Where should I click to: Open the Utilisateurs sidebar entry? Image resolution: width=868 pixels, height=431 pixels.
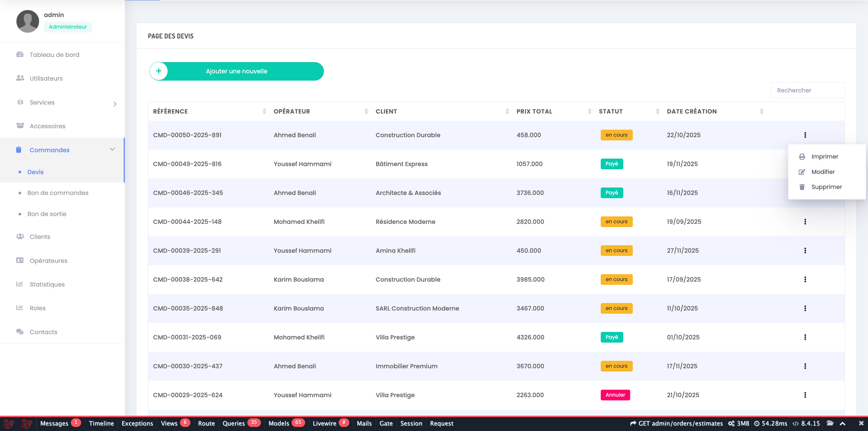pos(46,78)
